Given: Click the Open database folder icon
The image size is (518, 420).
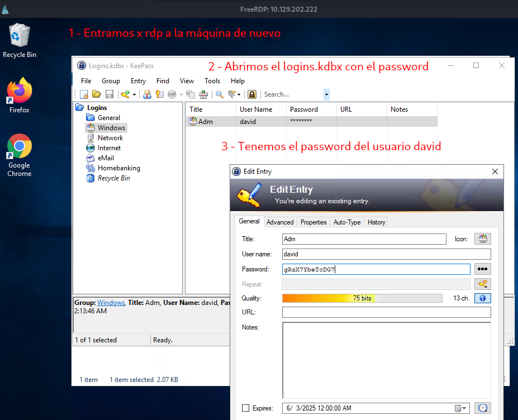Looking at the screenshot, I should pos(97,94).
